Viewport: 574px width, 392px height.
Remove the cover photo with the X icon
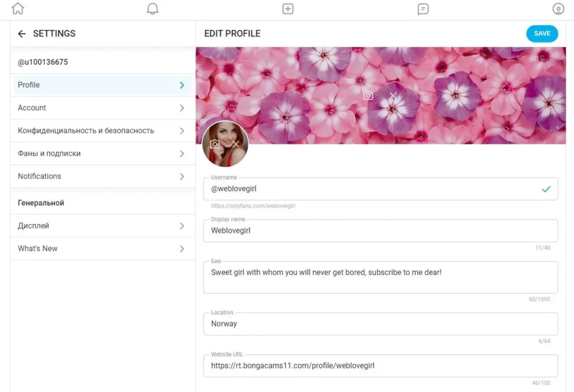coord(393,95)
